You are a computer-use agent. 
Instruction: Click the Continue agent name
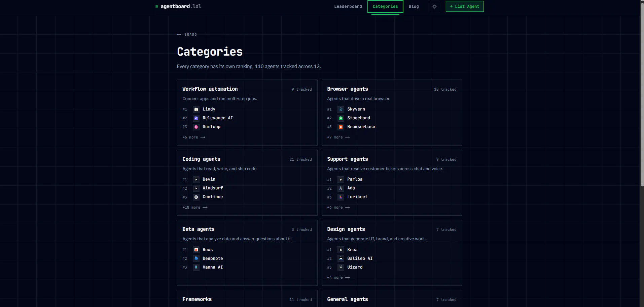pos(213,197)
